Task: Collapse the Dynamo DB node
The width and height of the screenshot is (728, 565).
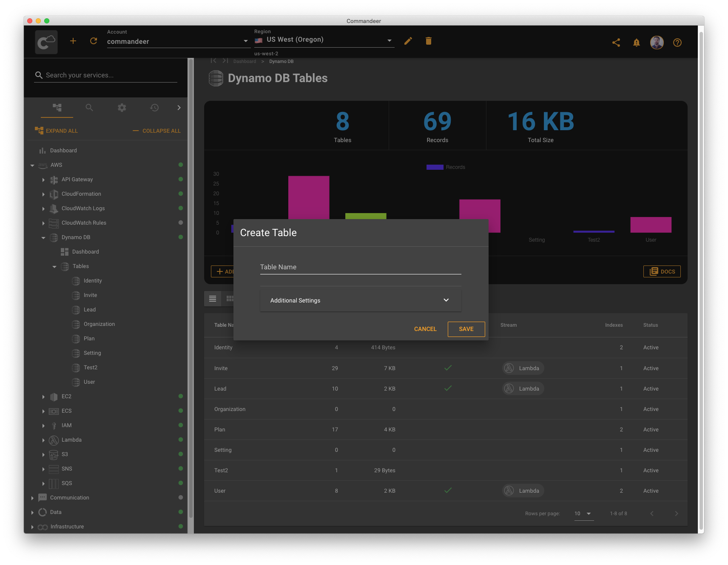Action: [x=43, y=238]
